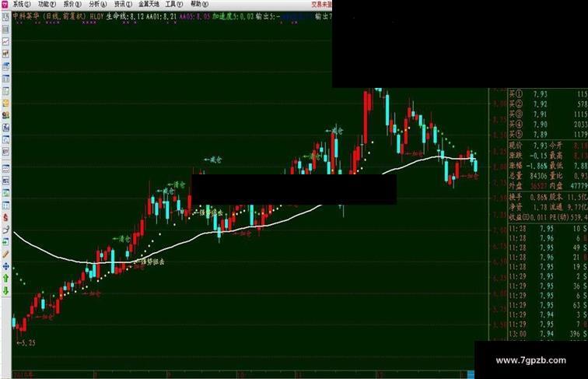
Task: Click the 11:28 7.95 tick row with volume 49
Action: click(x=548, y=247)
